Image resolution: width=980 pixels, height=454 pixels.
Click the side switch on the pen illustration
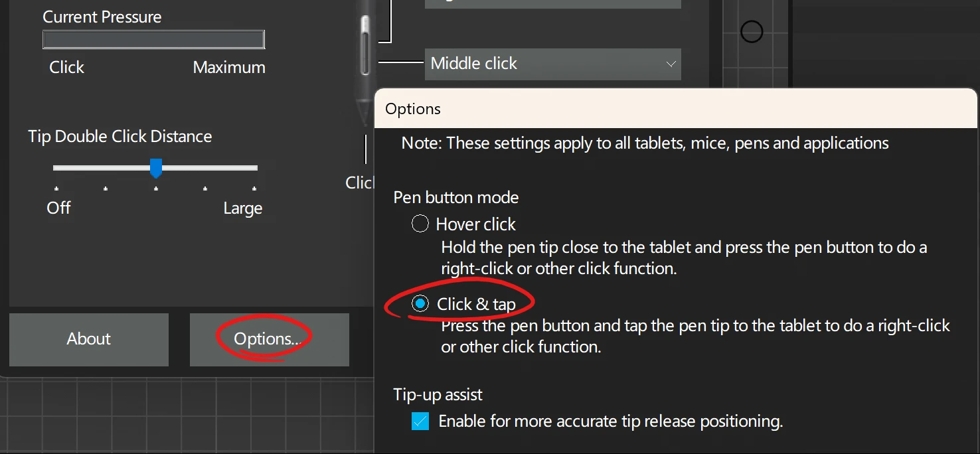click(365, 45)
